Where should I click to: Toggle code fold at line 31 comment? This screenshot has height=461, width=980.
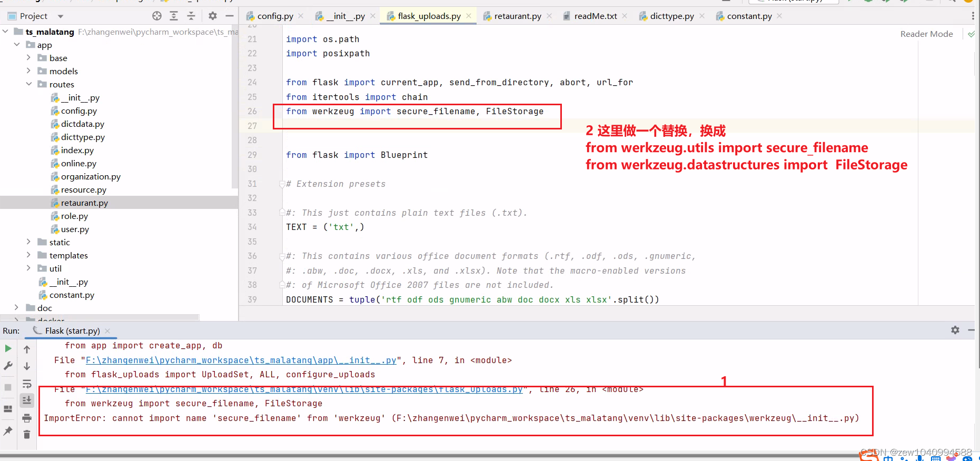[282, 184]
